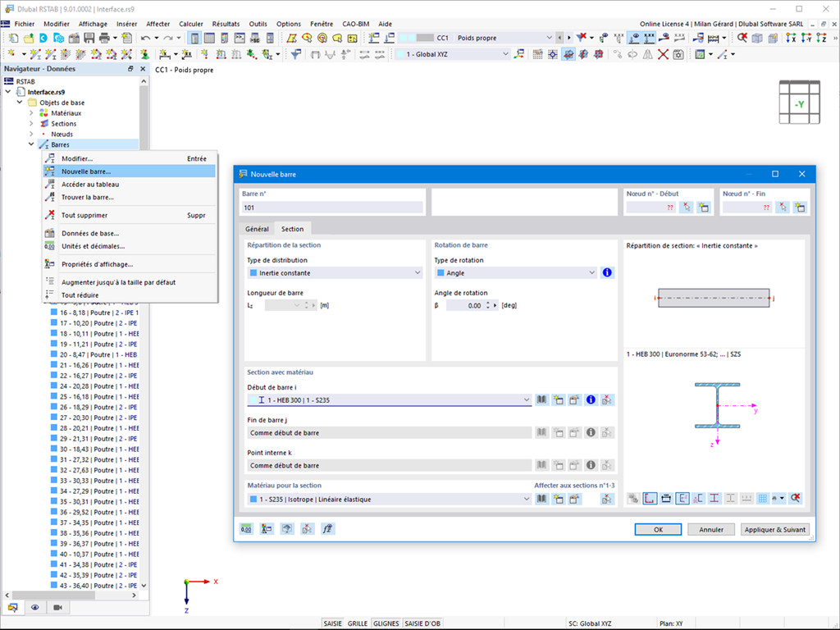
Task: Click the Annuler button
Action: (711, 529)
